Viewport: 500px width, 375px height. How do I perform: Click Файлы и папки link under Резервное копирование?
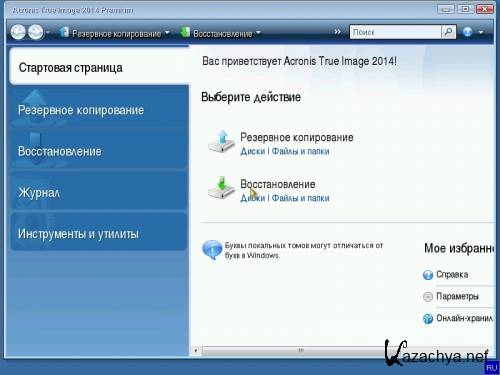[301, 151]
